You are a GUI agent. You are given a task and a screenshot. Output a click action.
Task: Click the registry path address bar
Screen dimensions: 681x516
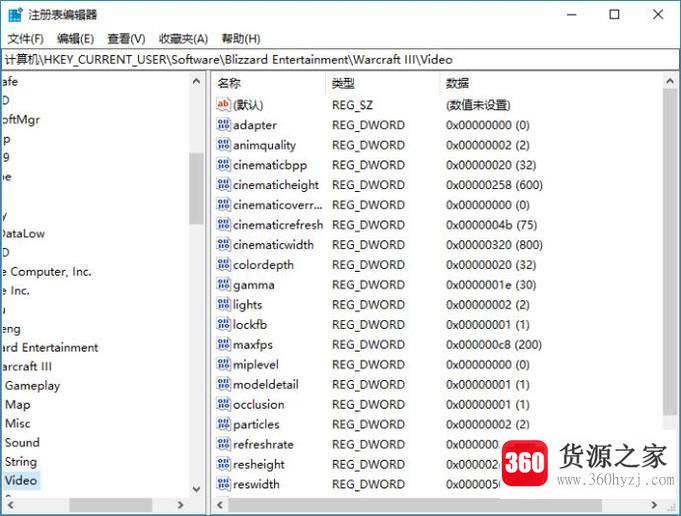(340, 60)
